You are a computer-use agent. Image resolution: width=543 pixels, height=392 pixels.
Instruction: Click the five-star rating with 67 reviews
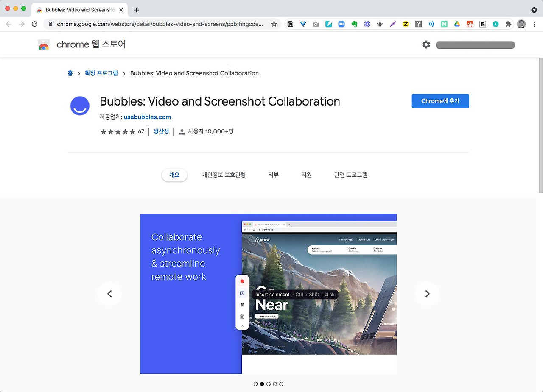[122, 132]
